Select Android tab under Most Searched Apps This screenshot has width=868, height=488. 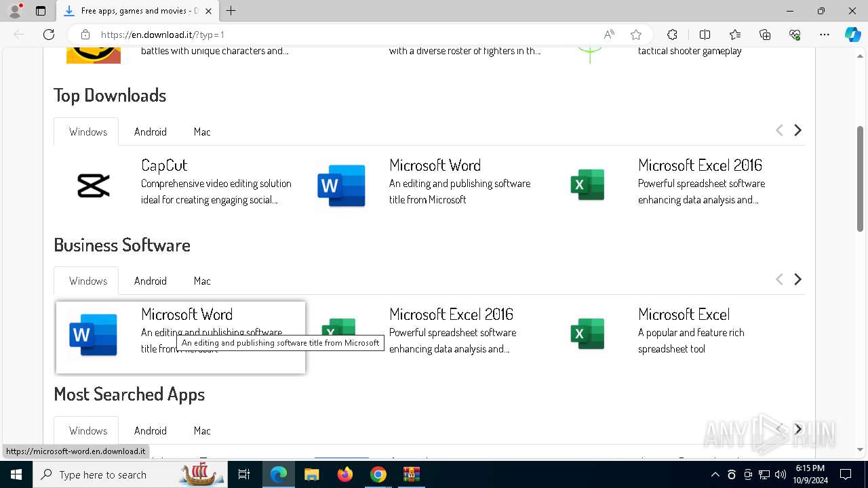[x=151, y=430]
